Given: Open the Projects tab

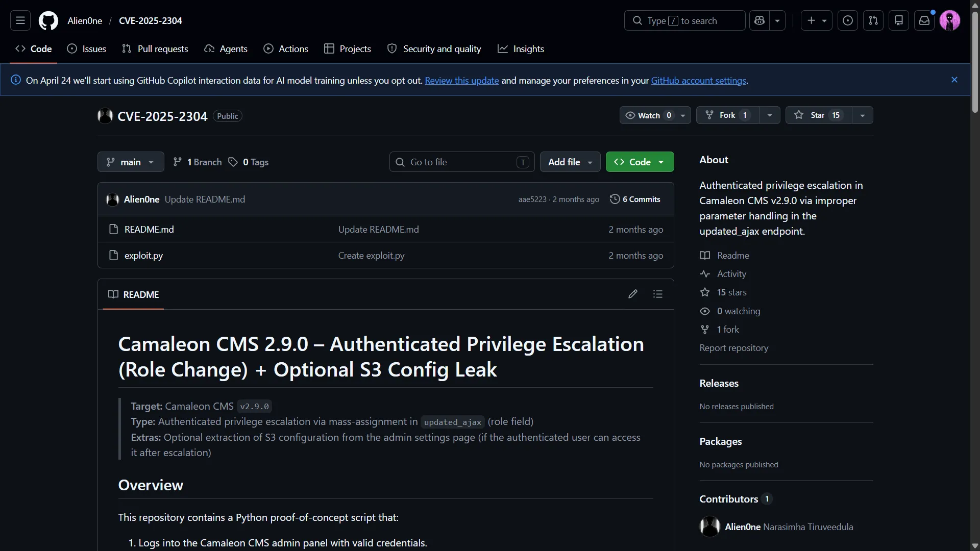Looking at the screenshot, I should click(x=348, y=48).
